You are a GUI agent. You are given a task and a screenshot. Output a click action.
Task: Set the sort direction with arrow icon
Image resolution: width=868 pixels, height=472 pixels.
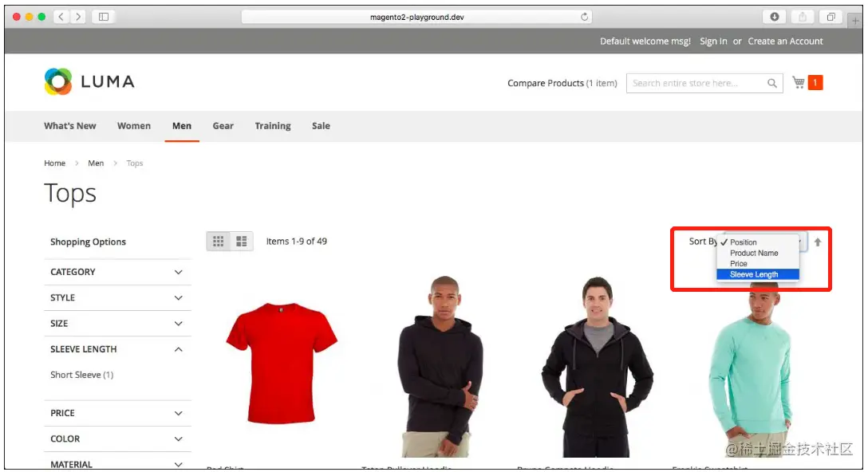pyautogui.click(x=818, y=242)
